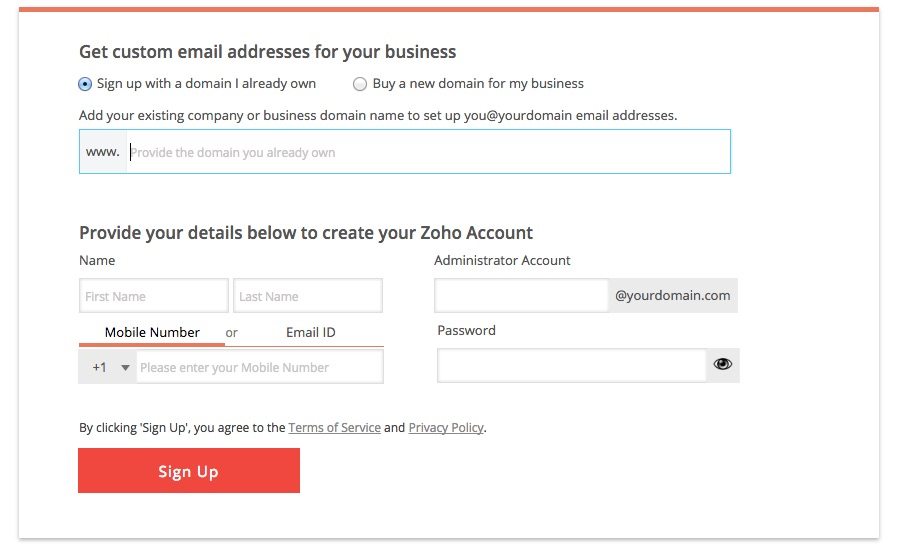
Task: Click the 'Name' field label
Action: pyautogui.click(x=97, y=260)
